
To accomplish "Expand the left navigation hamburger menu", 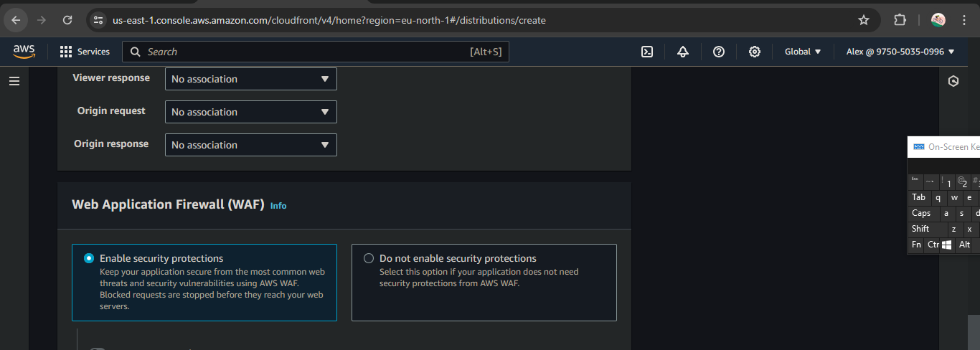I will point(14,81).
